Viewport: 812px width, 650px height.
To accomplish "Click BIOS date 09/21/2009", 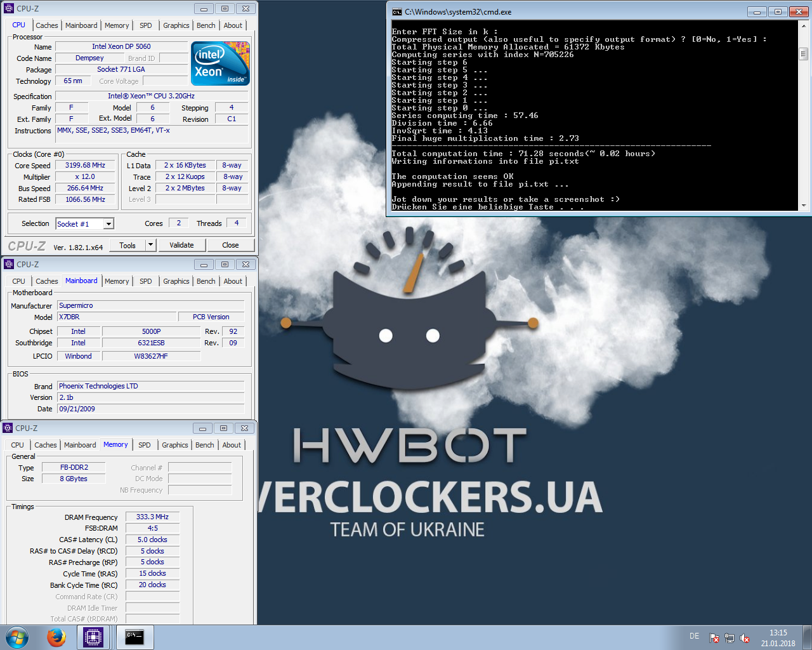I will (x=151, y=409).
